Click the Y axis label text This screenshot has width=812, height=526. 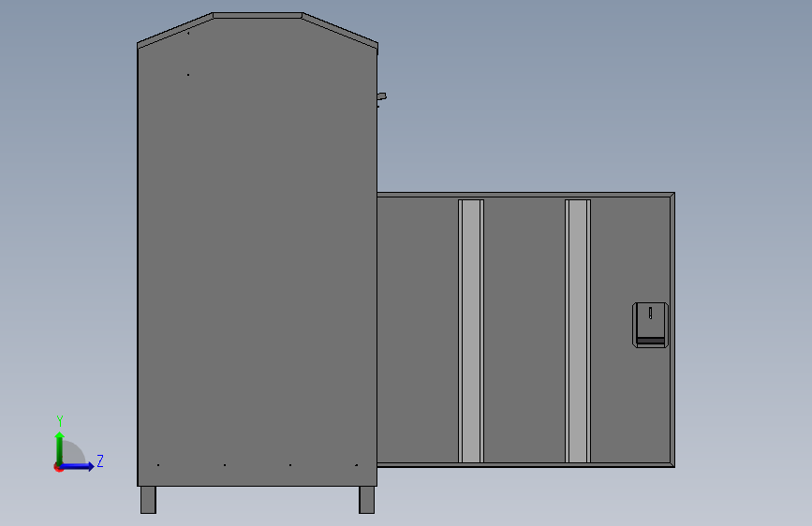coord(60,421)
